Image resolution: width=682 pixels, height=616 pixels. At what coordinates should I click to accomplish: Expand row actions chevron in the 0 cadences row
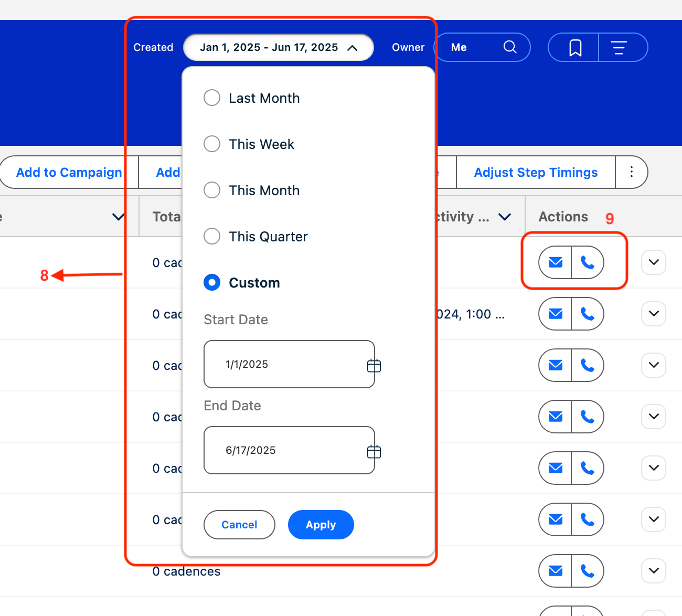click(654, 571)
